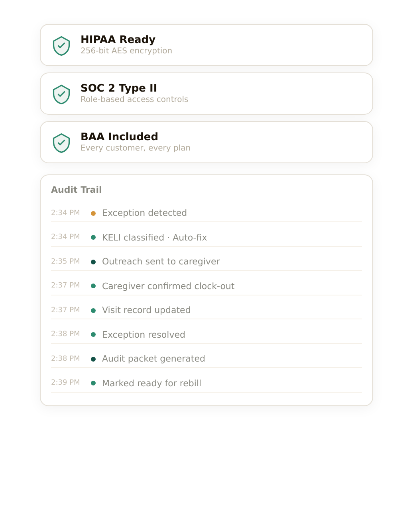Click the BAA Included shield icon
The height and width of the screenshot is (532, 413).
tap(61, 143)
